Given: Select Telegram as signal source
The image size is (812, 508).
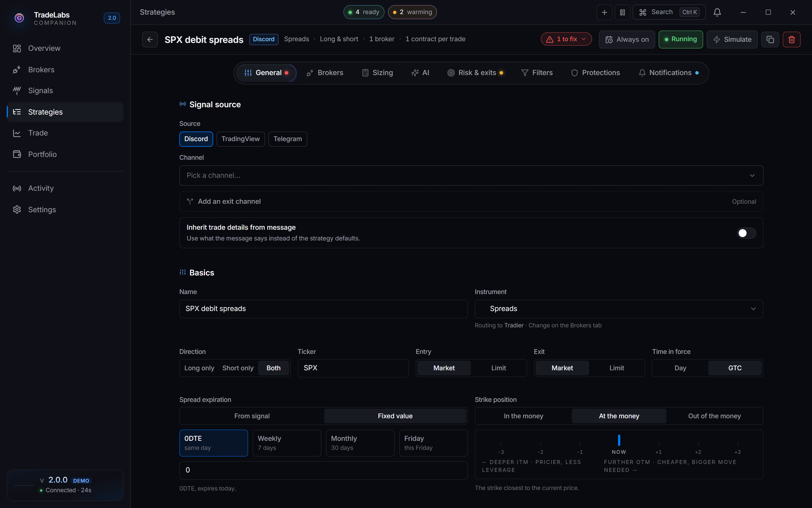Looking at the screenshot, I should coord(288,139).
